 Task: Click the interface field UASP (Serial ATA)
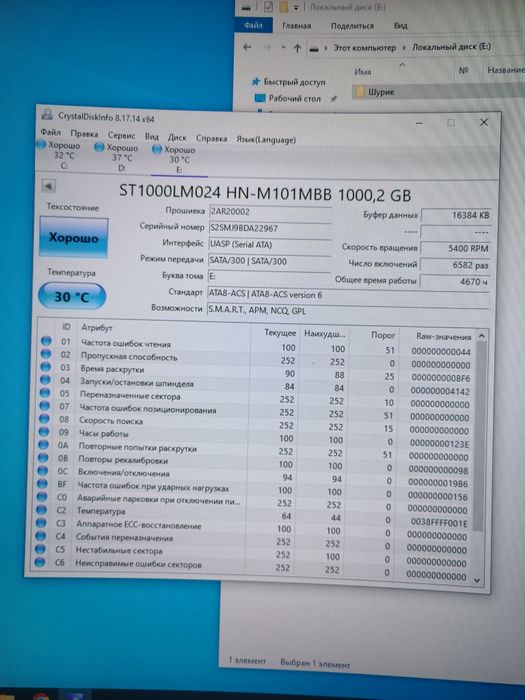(269, 245)
